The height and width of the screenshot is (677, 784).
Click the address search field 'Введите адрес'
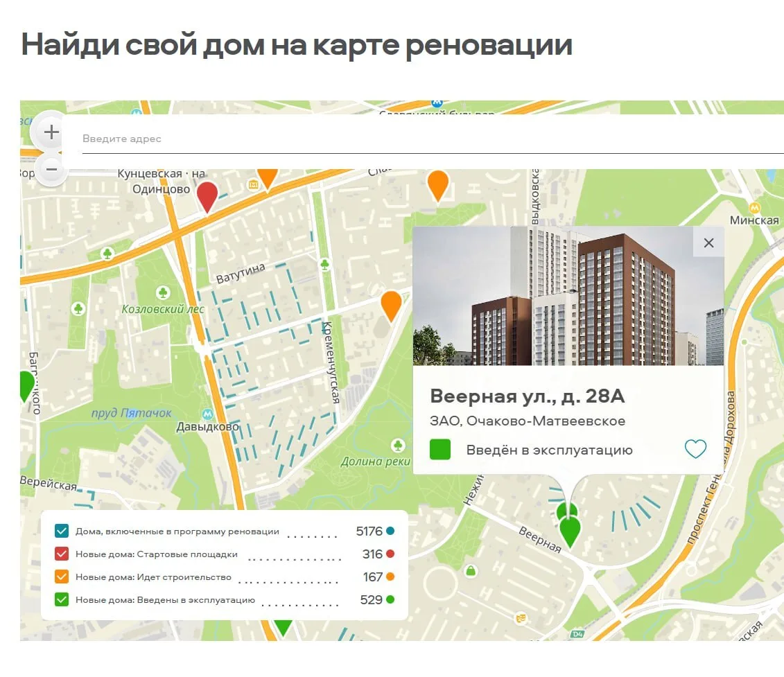tap(433, 139)
